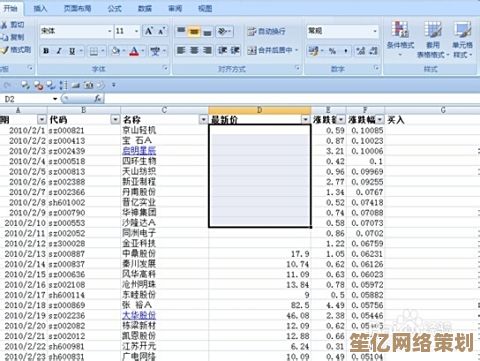Image resolution: width=480 pixels, height=361 pixels.
Task: Expand number group dialog launcher
Action: coord(377,68)
